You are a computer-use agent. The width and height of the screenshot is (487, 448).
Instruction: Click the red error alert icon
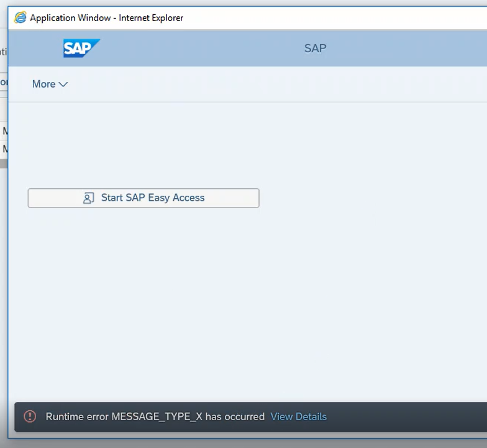coord(30,416)
